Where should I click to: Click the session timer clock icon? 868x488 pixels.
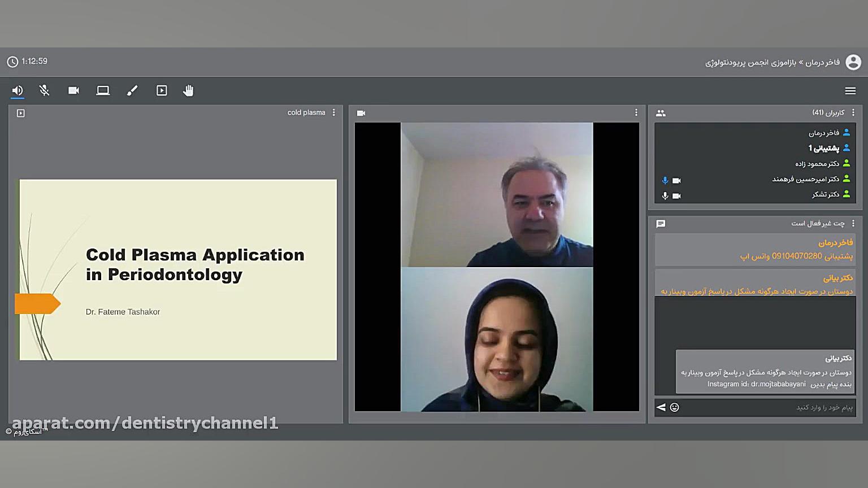12,62
